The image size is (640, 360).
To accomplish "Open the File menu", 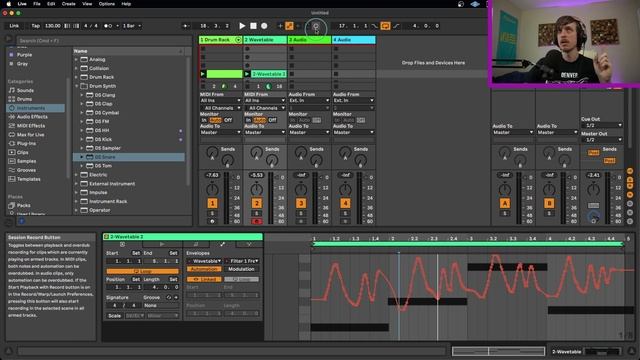I will tap(37, 4).
